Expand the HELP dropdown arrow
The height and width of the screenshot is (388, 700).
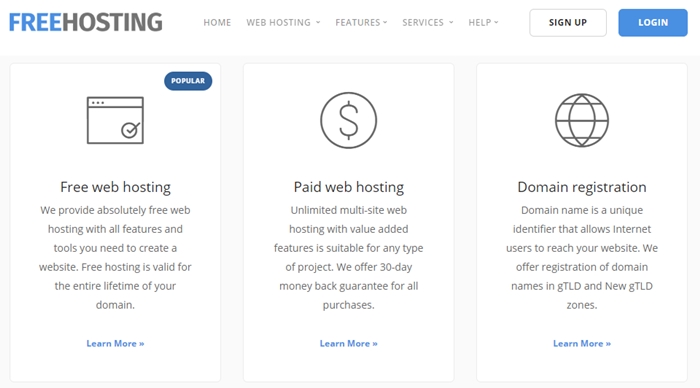point(496,22)
